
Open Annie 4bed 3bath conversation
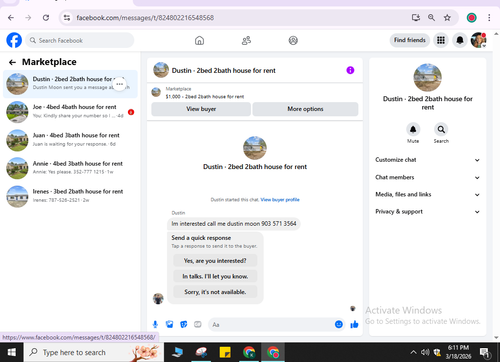[x=70, y=168]
